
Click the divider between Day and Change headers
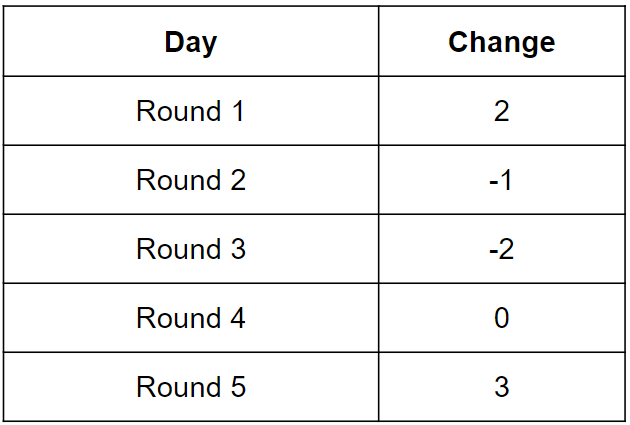(379, 42)
